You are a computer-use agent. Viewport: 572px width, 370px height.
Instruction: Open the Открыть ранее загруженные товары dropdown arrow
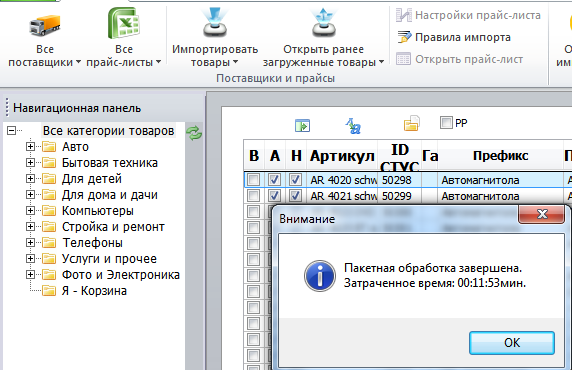pyautogui.click(x=382, y=62)
